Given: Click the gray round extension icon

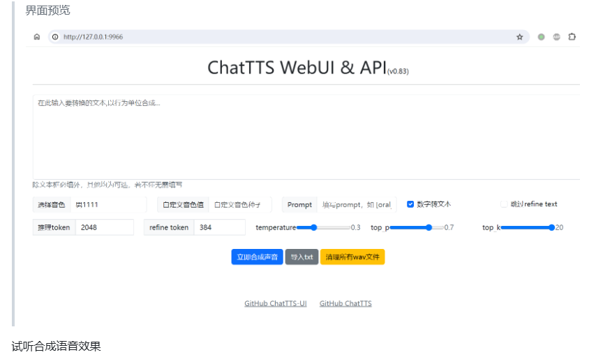Looking at the screenshot, I should 556,37.
